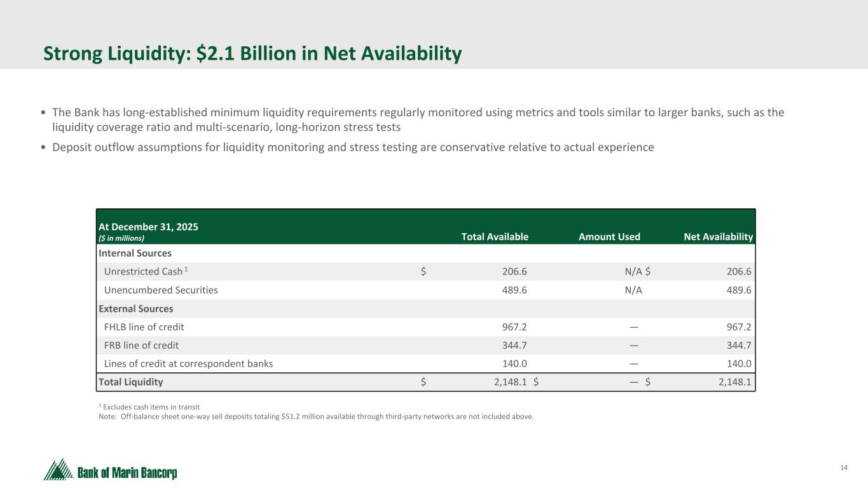This screenshot has width=868, height=488.
Task: Click the External Sources section row
Action: click(135, 309)
